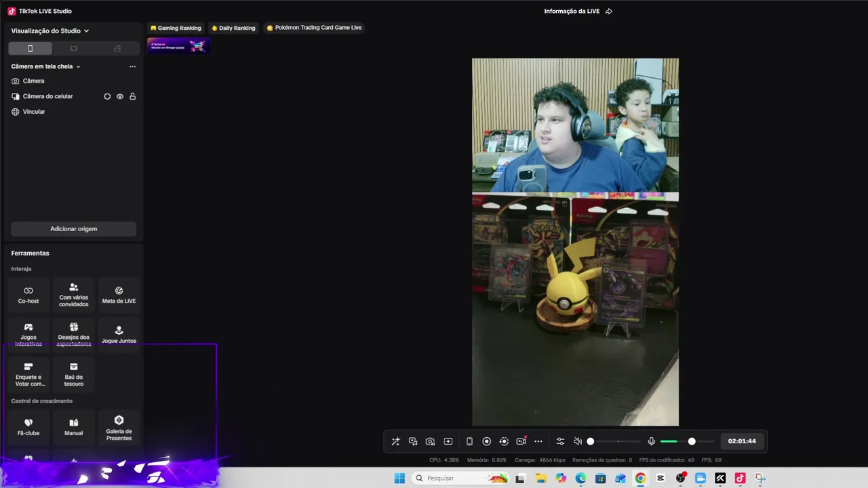Expand the Visualização do Studio dropdown
868x488 pixels.
[x=50, y=30]
